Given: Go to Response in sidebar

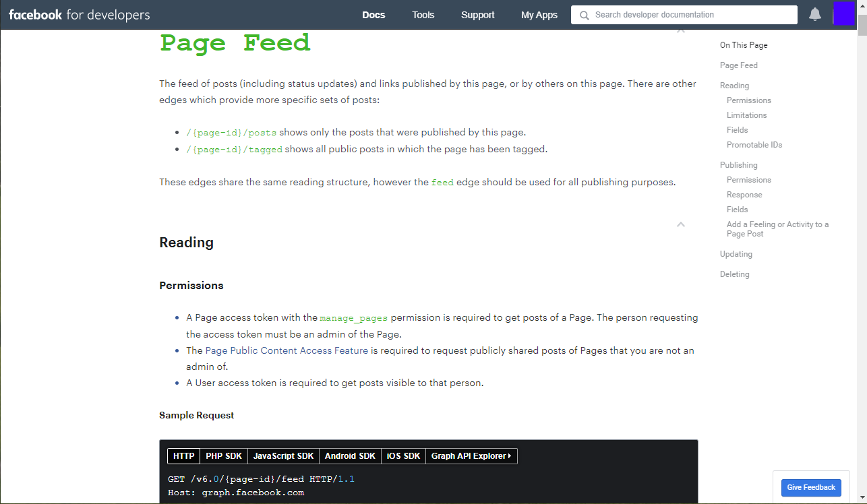Looking at the screenshot, I should pyautogui.click(x=744, y=195).
